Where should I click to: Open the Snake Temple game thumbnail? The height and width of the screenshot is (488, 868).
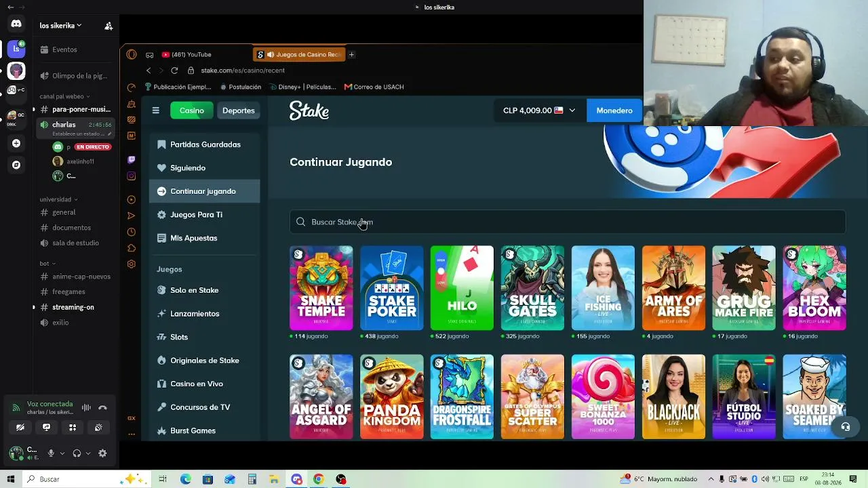[x=321, y=288]
